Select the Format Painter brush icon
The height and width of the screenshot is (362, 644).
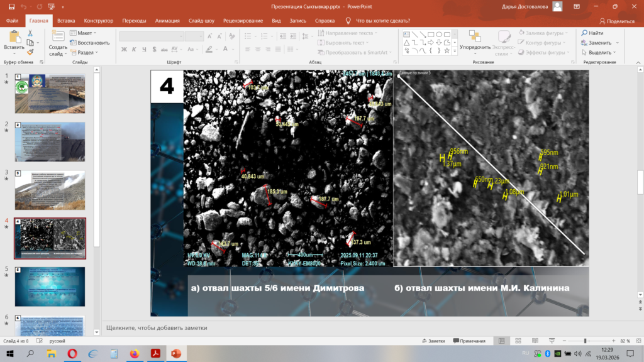pyautogui.click(x=31, y=52)
